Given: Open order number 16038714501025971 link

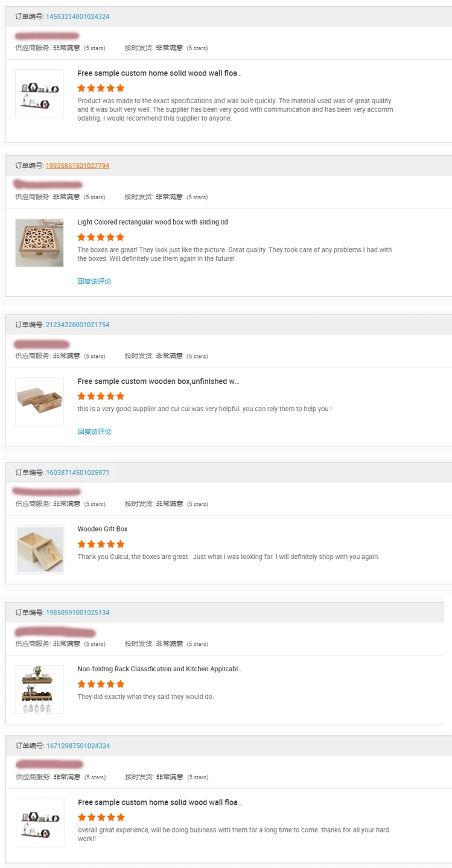Looking at the screenshot, I should coord(77,473).
